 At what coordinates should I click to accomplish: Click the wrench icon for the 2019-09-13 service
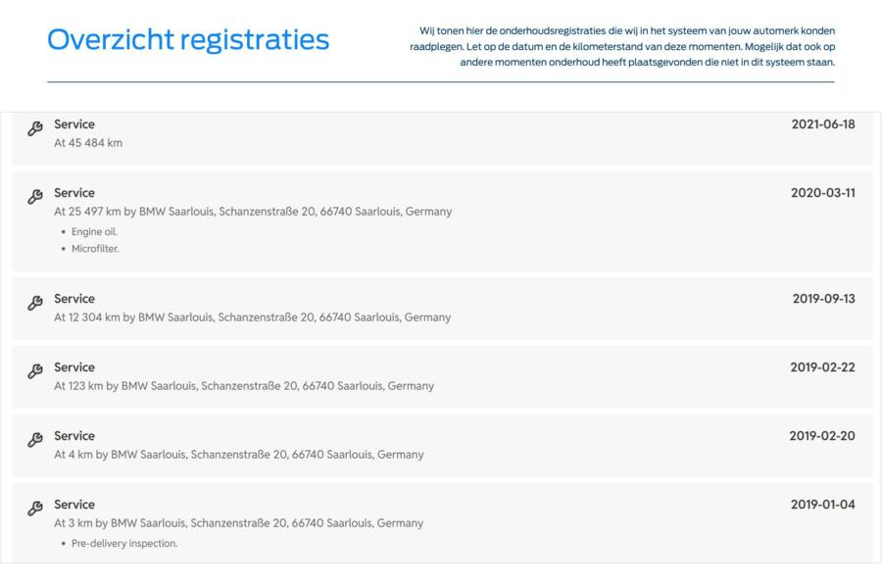pyautogui.click(x=35, y=303)
